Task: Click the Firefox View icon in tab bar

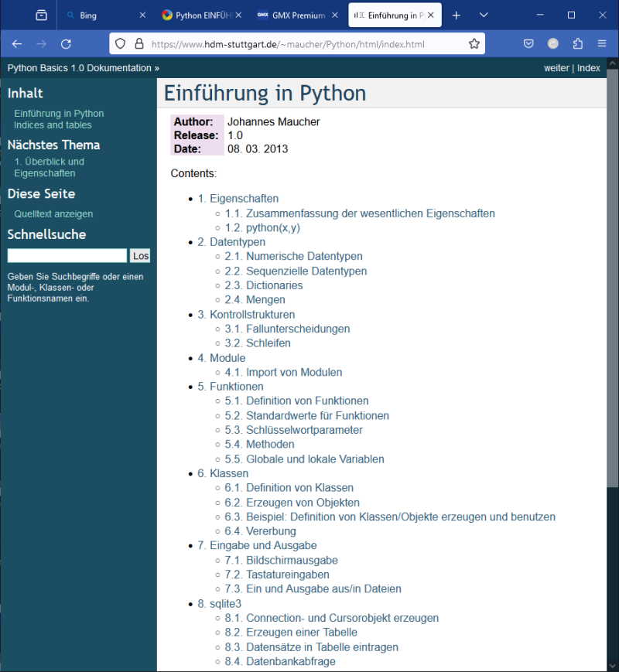Action: tap(42, 15)
